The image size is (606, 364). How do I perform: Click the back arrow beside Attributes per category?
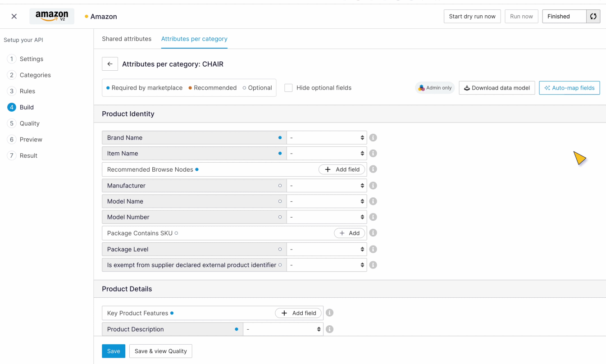tap(110, 64)
